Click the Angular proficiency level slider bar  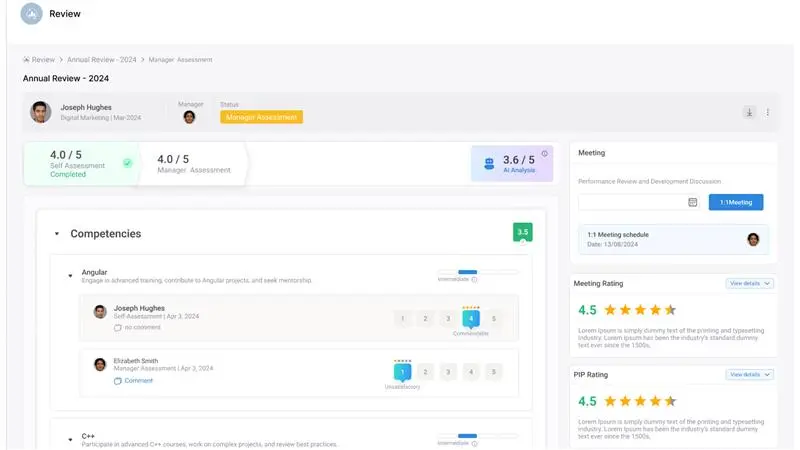point(478,271)
